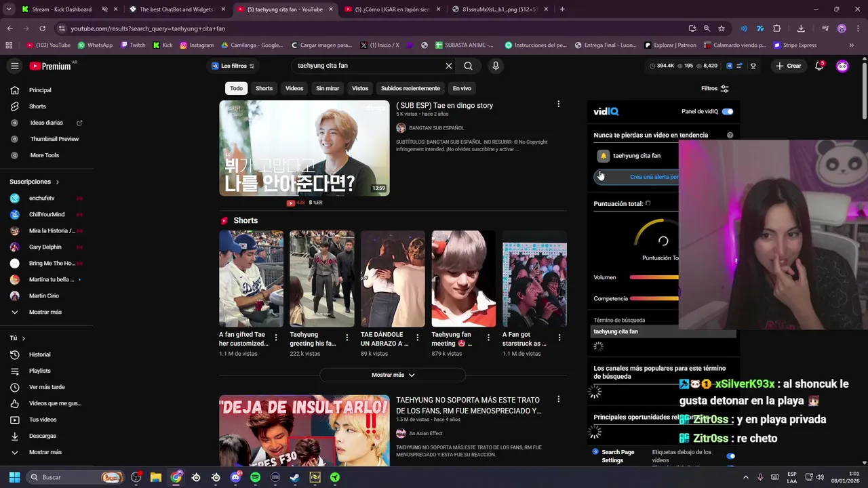Open options for 'Taehyung fan meeting' short
868x488 pixels.
(488, 337)
